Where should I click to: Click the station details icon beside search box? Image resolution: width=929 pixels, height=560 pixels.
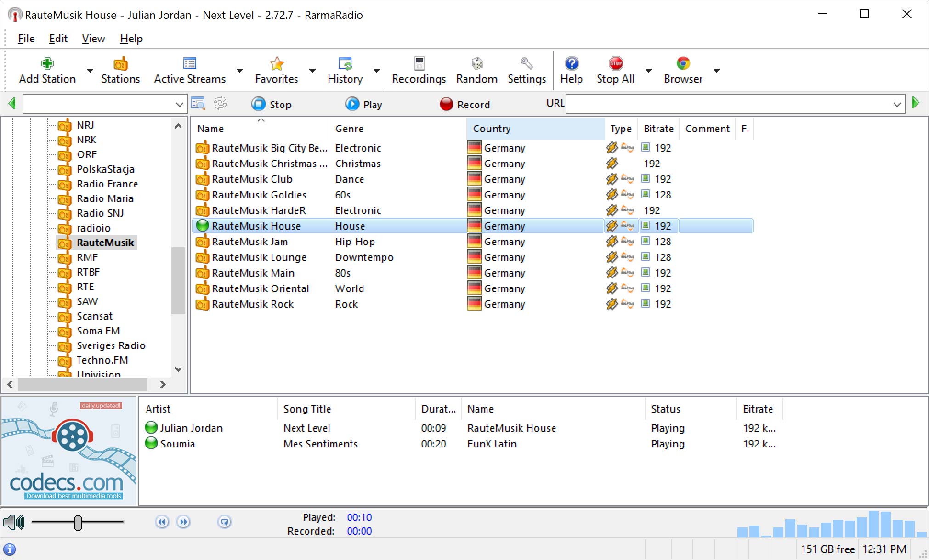click(198, 103)
